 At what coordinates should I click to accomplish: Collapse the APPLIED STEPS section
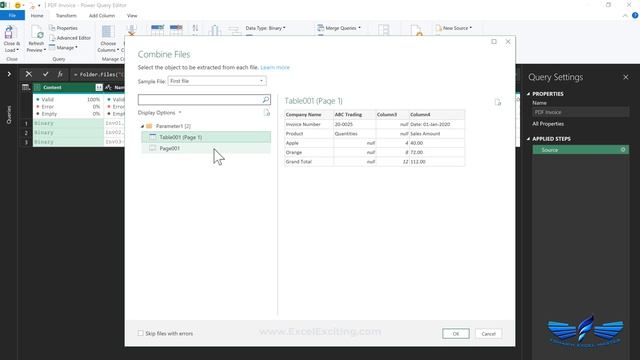528,139
